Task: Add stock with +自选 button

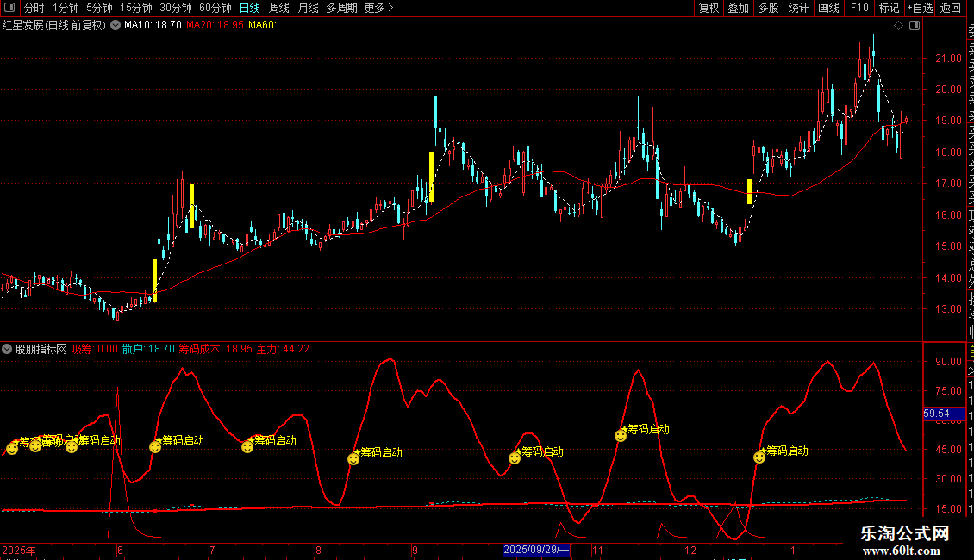Action: [x=920, y=8]
